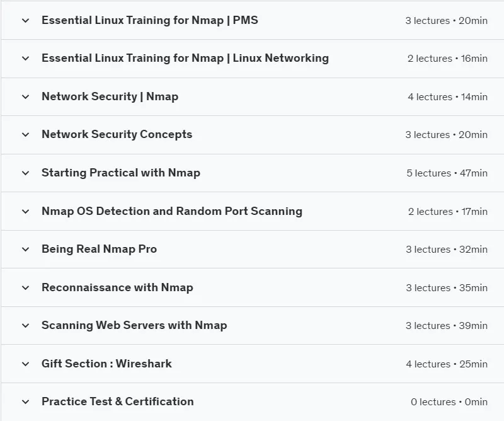Screen dimensions: 504x421
Task: Select Practice Test & Certification title
Action: pyautogui.click(x=118, y=401)
